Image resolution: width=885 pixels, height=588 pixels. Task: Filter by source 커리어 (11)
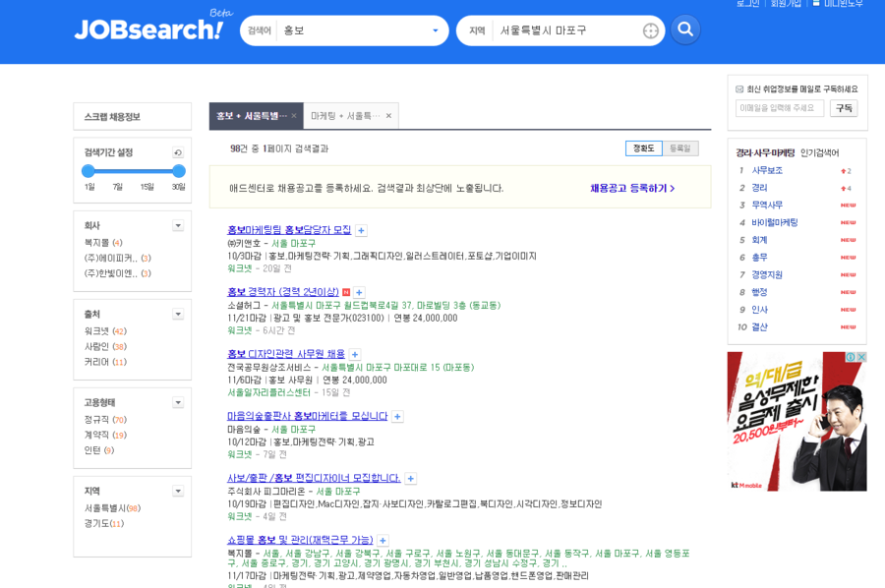tap(105, 362)
